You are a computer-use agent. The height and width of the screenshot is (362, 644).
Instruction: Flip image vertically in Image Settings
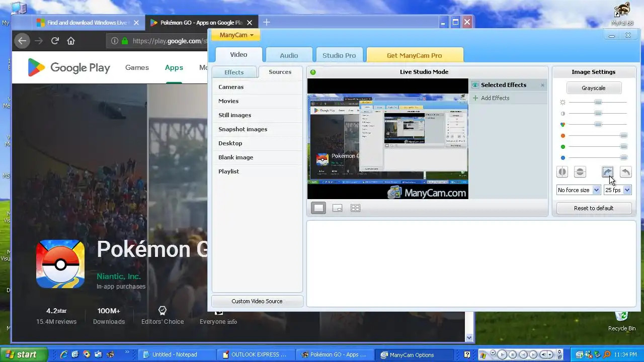pyautogui.click(x=580, y=172)
